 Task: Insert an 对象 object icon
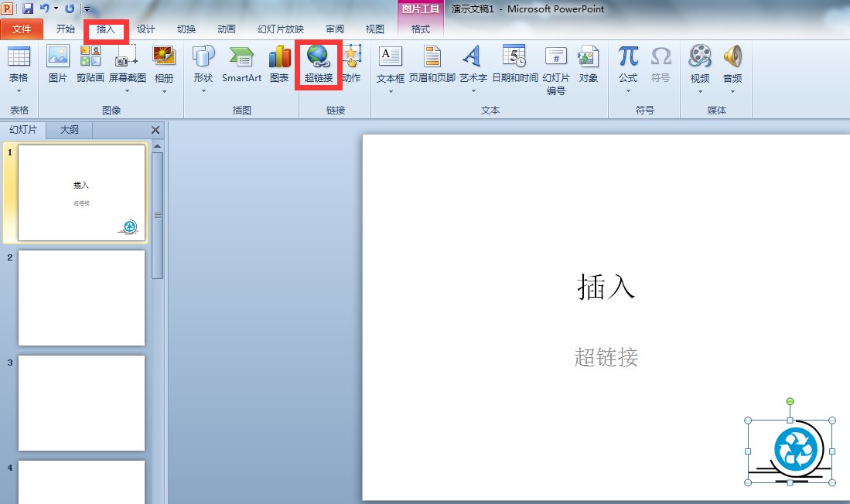click(589, 56)
